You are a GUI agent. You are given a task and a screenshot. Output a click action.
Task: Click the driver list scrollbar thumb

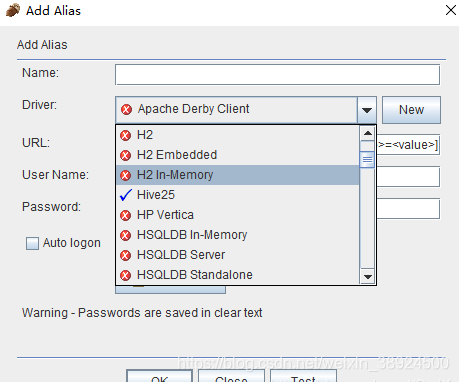pyautogui.click(x=368, y=160)
